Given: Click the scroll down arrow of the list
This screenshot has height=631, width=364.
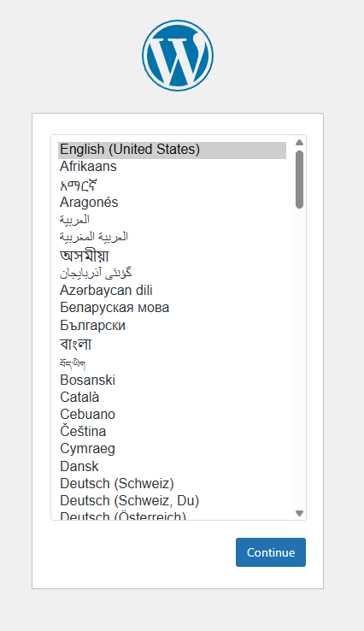Looking at the screenshot, I should click(299, 513).
